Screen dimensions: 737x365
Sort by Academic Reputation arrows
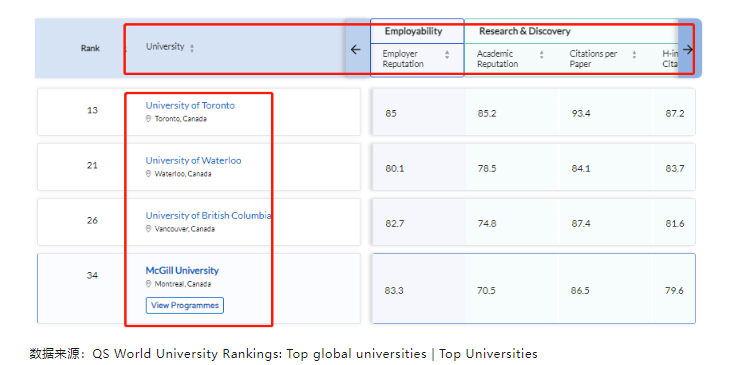[x=541, y=54]
